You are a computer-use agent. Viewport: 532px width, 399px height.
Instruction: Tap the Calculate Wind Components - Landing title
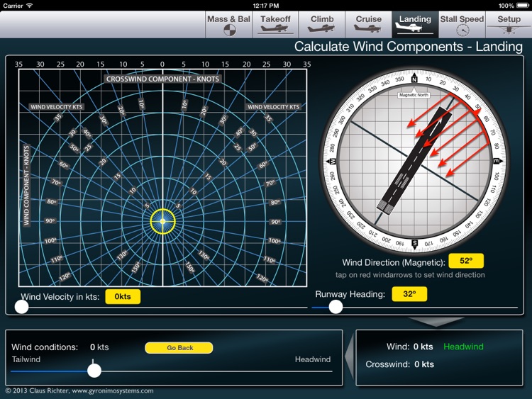[408, 47]
